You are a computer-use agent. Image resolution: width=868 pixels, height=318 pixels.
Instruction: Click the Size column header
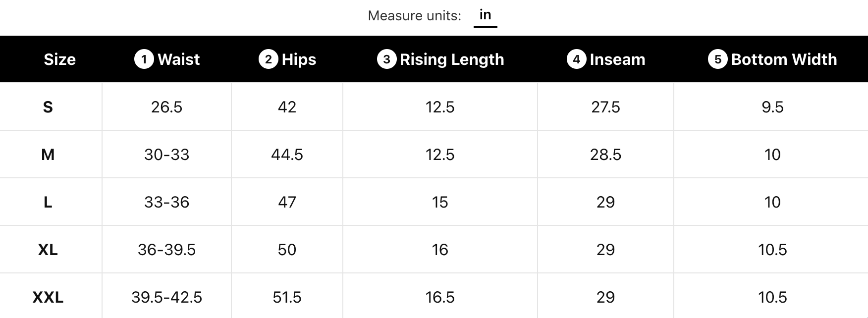click(59, 59)
